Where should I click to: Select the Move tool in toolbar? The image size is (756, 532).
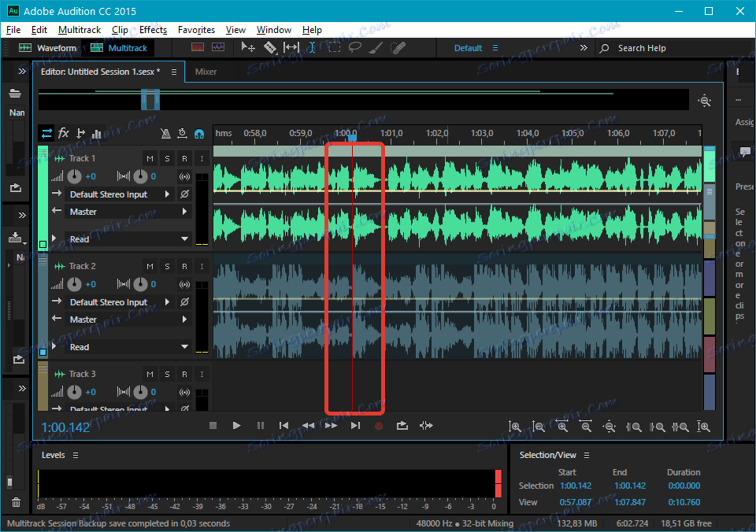coord(248,48)
